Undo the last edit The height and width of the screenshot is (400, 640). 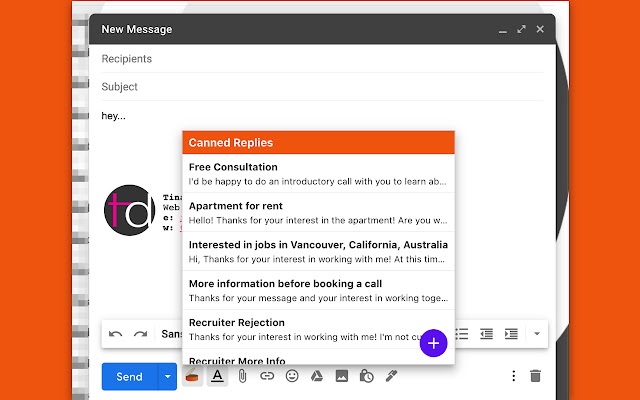[x=116, y=333]
